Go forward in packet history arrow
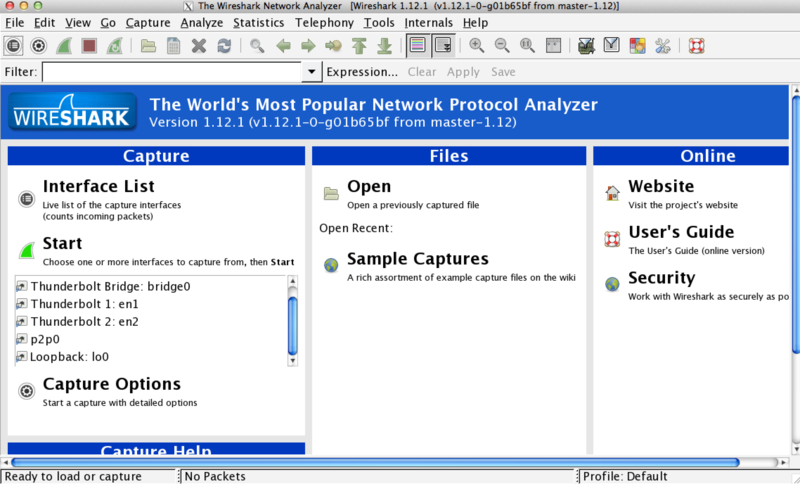 [x=308, y=46]
